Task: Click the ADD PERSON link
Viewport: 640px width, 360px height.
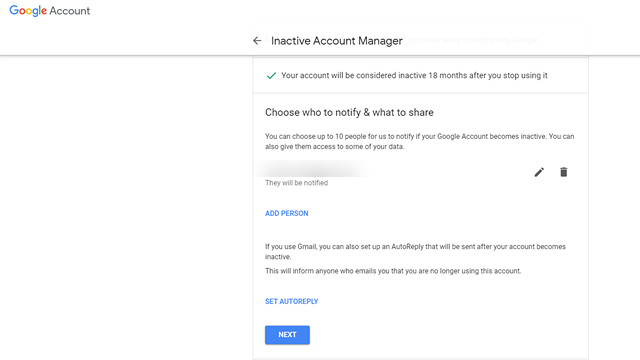Action: click(287, 213)
